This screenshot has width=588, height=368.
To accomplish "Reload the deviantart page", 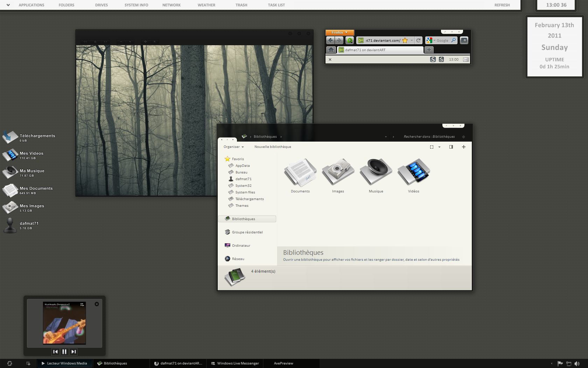I will [x=418, y=40].
